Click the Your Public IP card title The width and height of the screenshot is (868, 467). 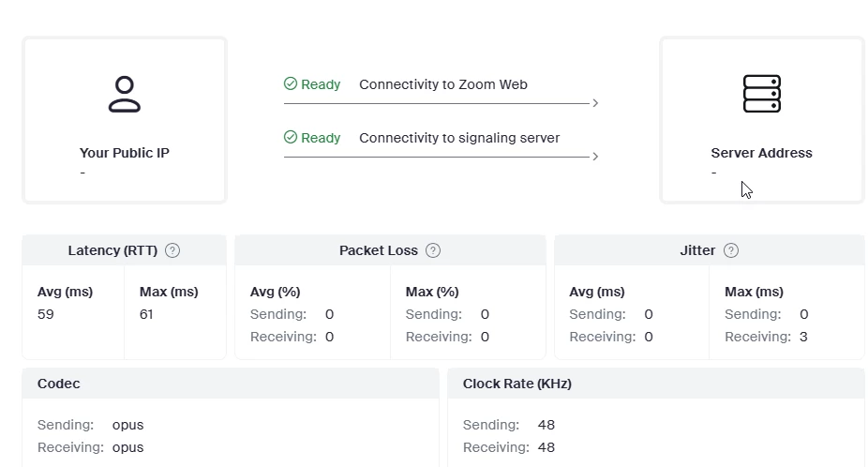pyautogui.click(x=124, y=153)
